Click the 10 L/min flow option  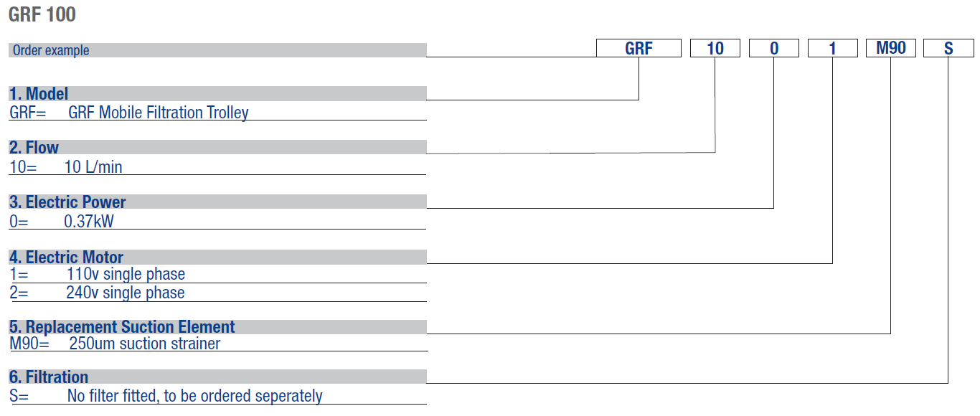tap(93, 167)
